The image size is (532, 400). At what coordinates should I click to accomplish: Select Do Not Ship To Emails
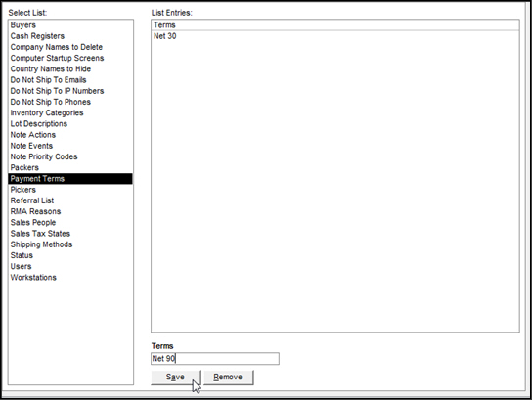[x=70, y=80]
